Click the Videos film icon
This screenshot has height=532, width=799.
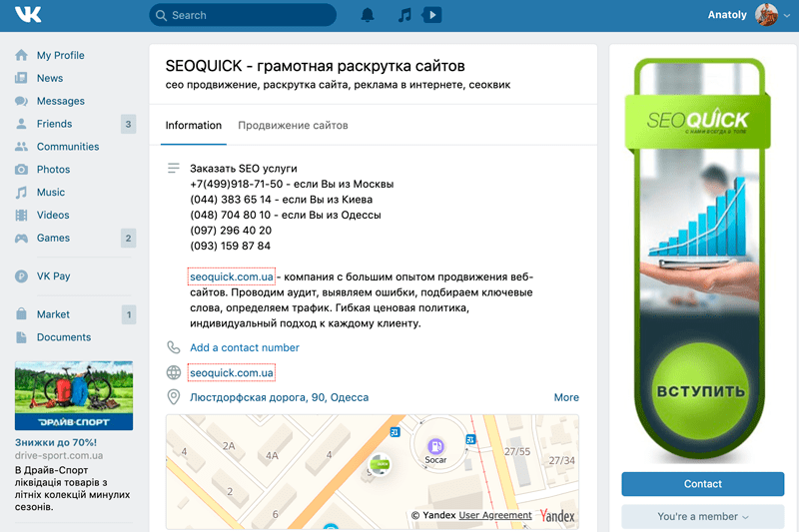(21, 215)
